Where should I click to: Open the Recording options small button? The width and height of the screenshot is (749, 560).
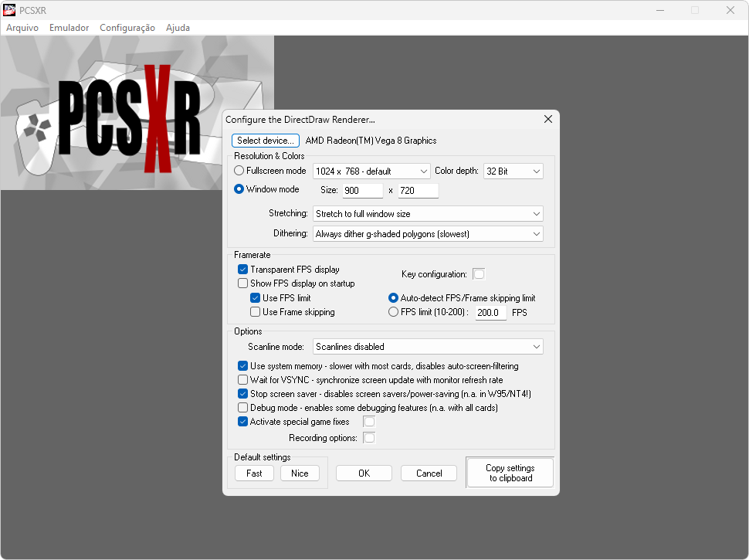pos(369,438)
